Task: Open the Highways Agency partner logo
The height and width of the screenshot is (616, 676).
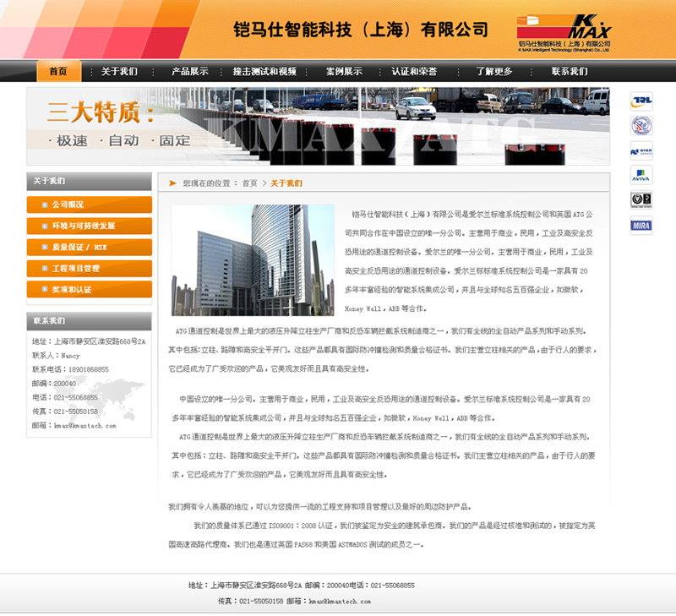Action: pos(641,151)
